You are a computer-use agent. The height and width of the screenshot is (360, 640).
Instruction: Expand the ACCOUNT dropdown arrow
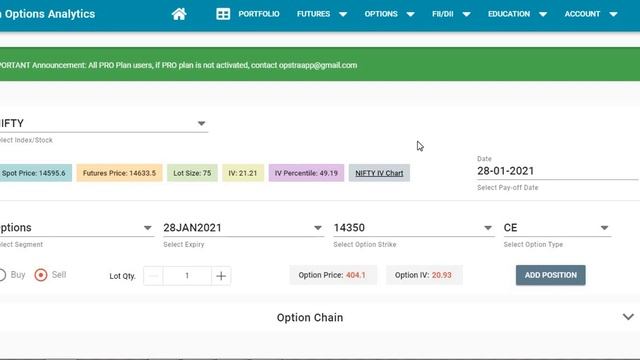pyautogui.click(x=613, y=14)
